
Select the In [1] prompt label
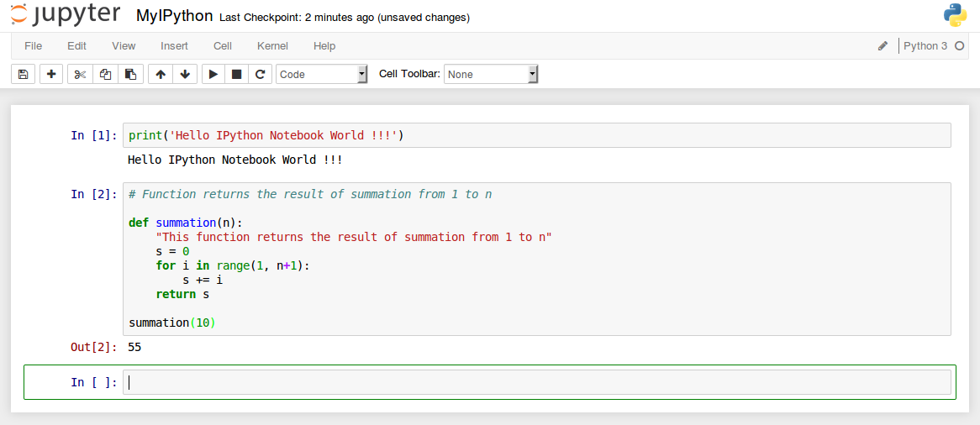pyautogui.click(x=94, y=135)
